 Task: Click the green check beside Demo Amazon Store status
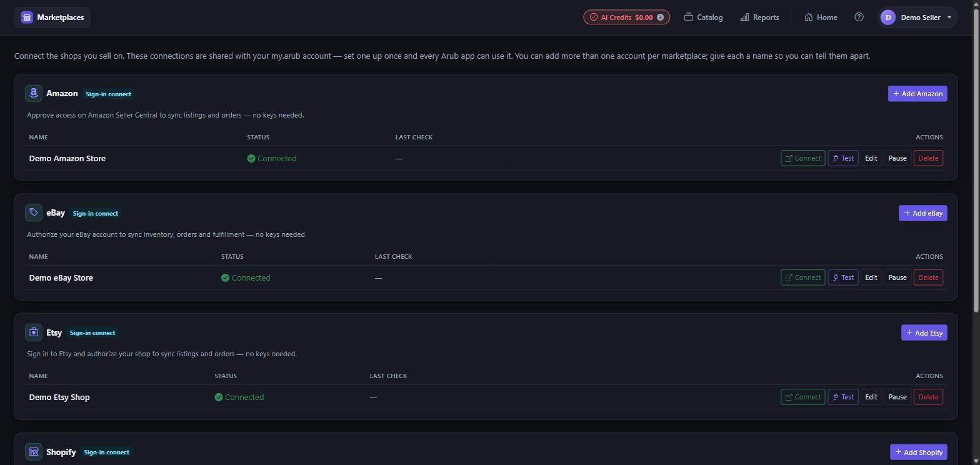coord(251,158)
